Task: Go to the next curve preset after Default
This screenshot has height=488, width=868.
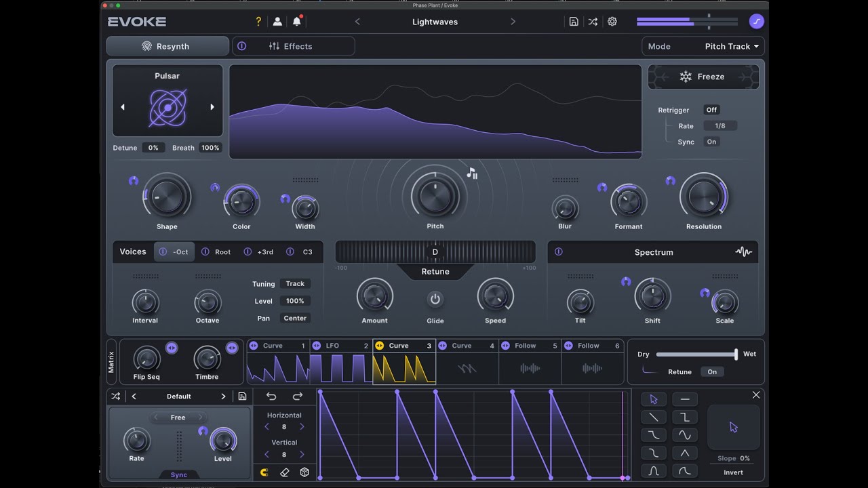Action: (x=223, y=396)
